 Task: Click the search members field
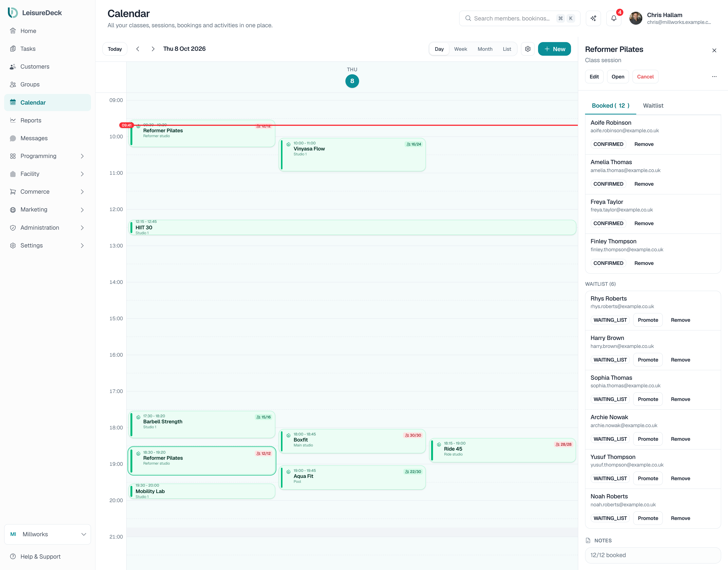(519, 18)
